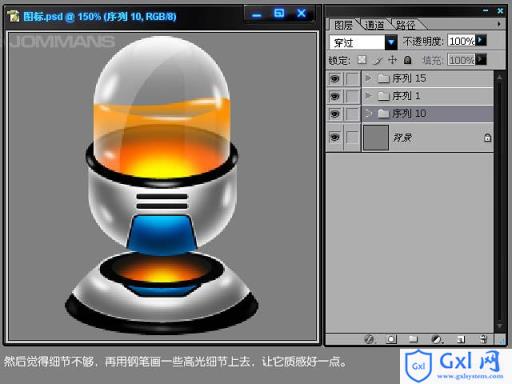This screenshot has width=512, height=384.
Task: Select the 背景 layer thumbnail
Action: pos(376,138)
